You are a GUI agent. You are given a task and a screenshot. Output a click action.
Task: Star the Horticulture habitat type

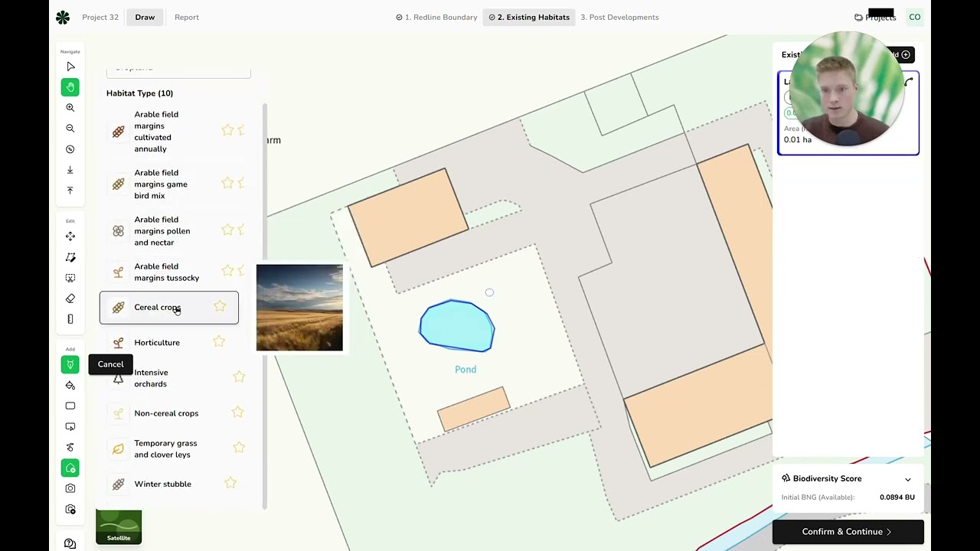pos(219,341)
